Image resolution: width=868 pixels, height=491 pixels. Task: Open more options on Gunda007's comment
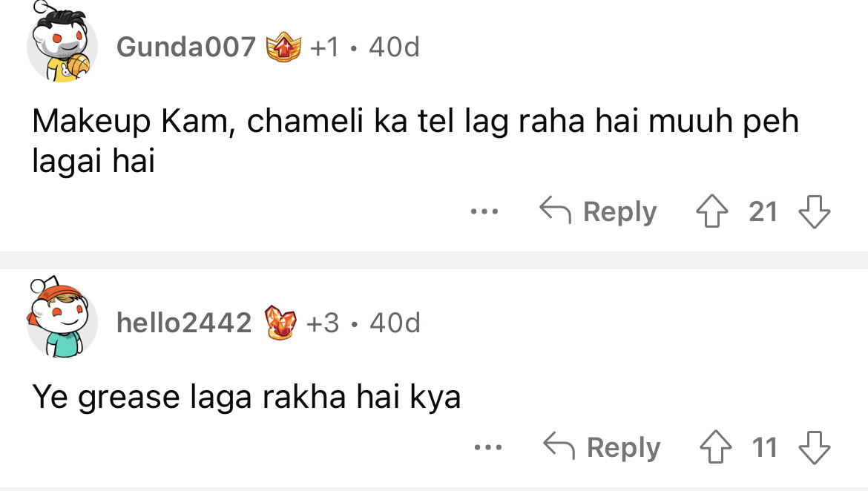coord(484,212)
